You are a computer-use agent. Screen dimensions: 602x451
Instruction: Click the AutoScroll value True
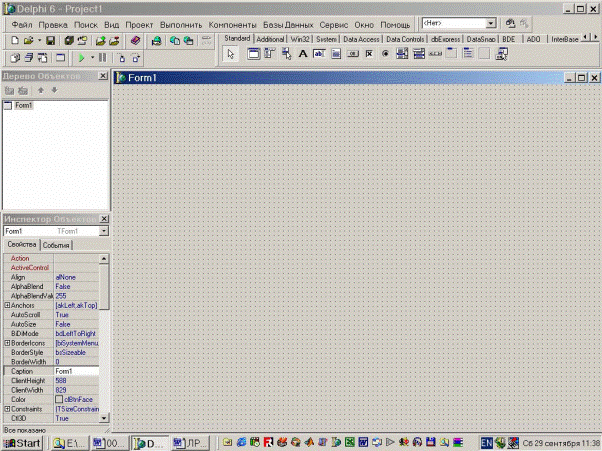click(x=76, y=315)
